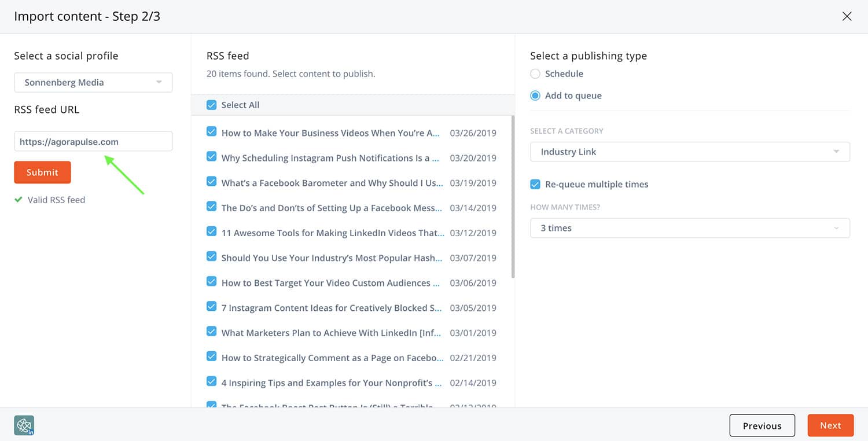
Task: Select the 7 Instagram Content Ideas article title
Action: tap(331, 308)
